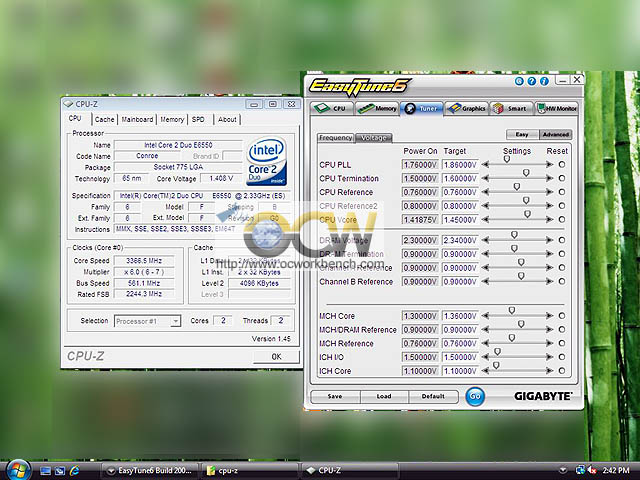The width and height of the screenshot is (640, 480).
Task: Increase CPU PLL voltage with right arrow
Action: (x=550, y=164)
